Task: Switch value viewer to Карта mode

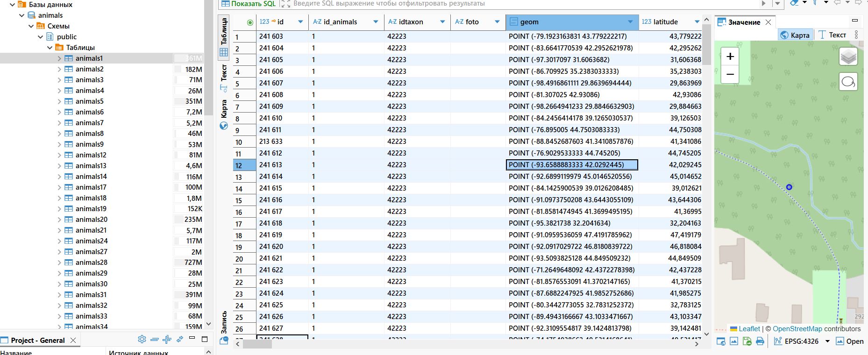Action: [795, 35]
